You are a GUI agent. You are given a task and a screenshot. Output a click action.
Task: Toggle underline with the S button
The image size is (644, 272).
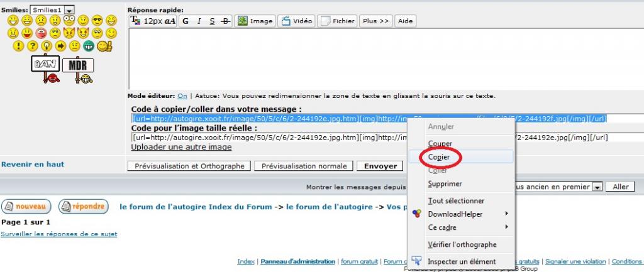(x=212, y=21)
